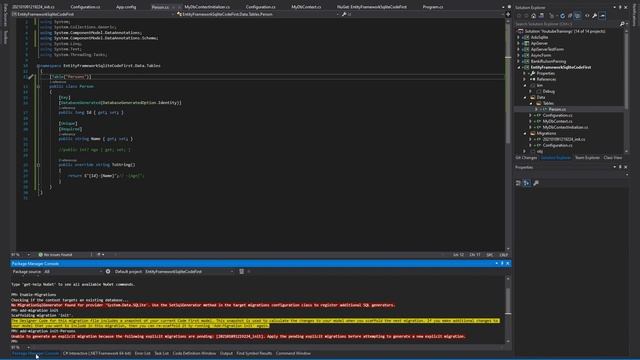Open Properties wrench icon in Solution Explorer toolbar

click(x=595, y=16)
